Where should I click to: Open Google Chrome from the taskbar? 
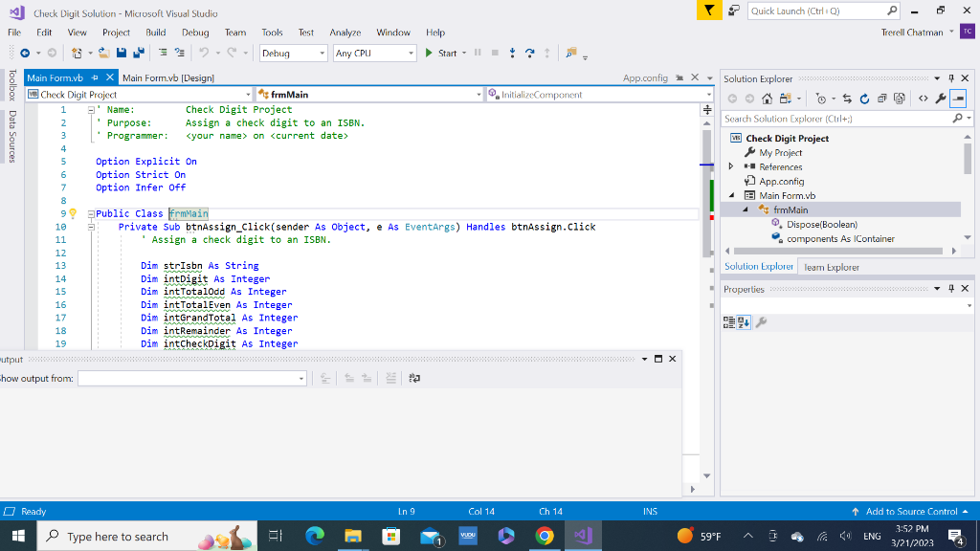545,537
